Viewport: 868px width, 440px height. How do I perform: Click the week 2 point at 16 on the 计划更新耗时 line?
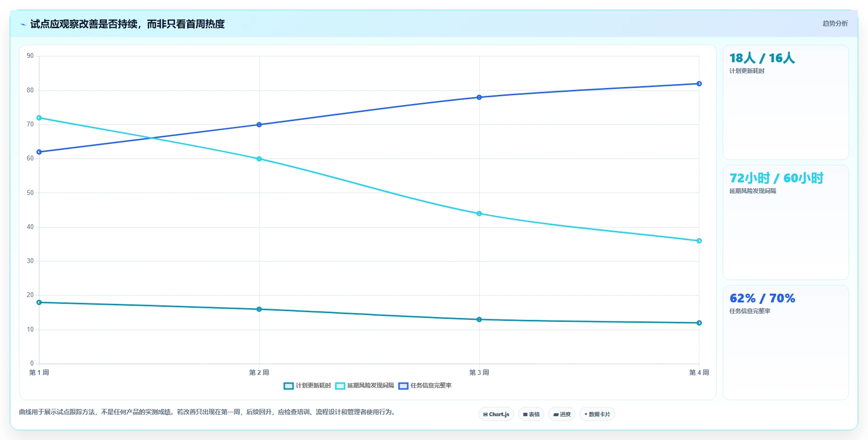(x=259, y=309)
